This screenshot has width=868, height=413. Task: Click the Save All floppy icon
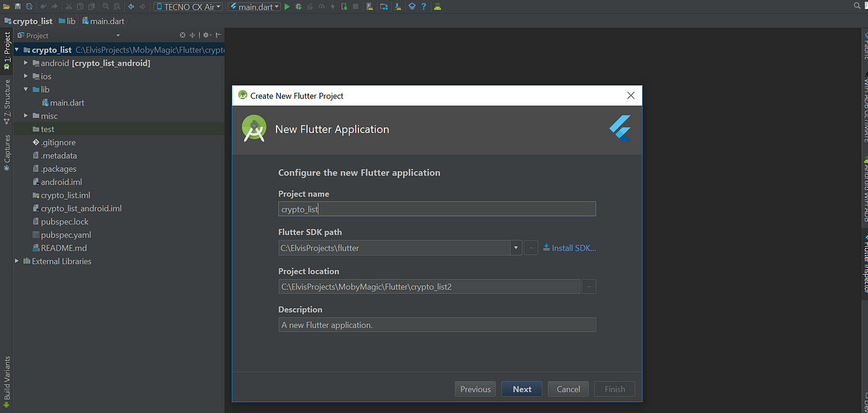pyautogui.click(x=17, y=6)
